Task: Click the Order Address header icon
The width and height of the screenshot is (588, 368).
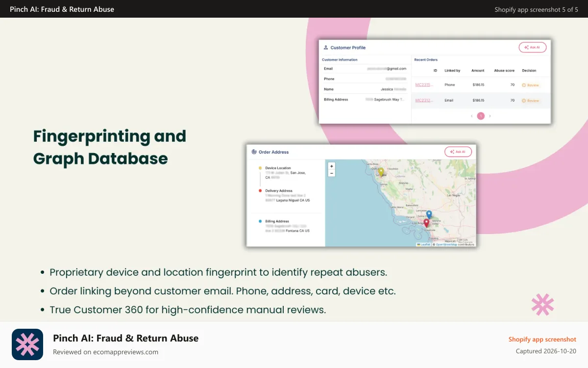Action: pyautogui.click(x=254, y=152)
